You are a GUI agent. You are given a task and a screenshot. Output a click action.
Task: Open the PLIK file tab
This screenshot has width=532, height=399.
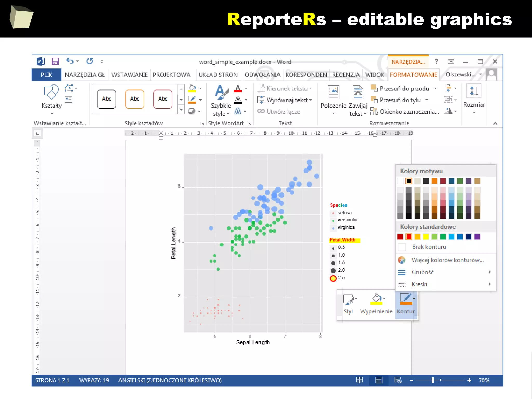click(46, 75)
